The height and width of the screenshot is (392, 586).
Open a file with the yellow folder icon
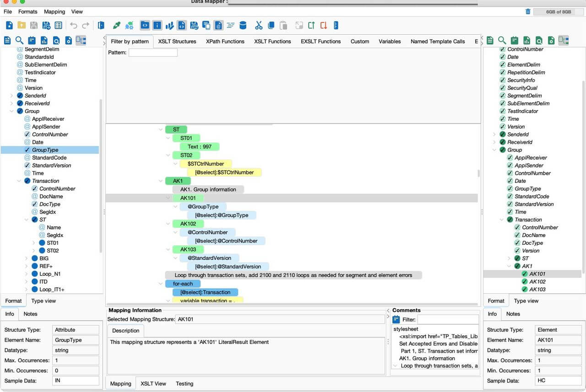[22, 25]
